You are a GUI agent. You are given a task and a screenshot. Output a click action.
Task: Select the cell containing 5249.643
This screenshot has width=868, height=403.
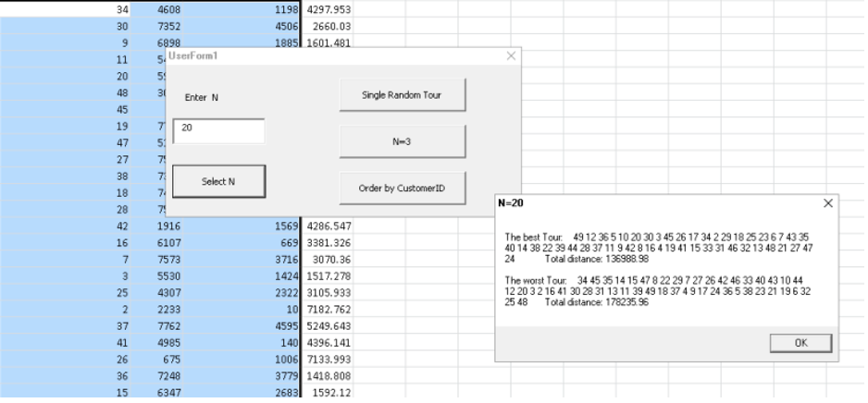[328, 326]
